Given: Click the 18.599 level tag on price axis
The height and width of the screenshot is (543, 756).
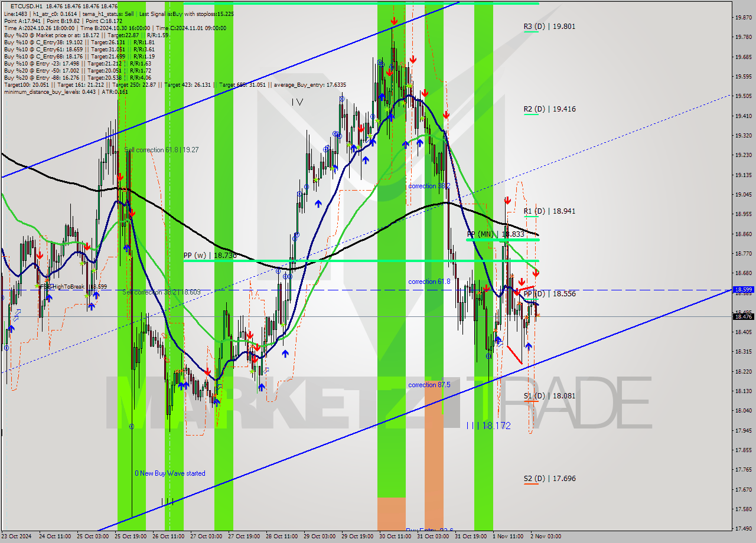Looking at the screenshot, I should click(743, 290).
